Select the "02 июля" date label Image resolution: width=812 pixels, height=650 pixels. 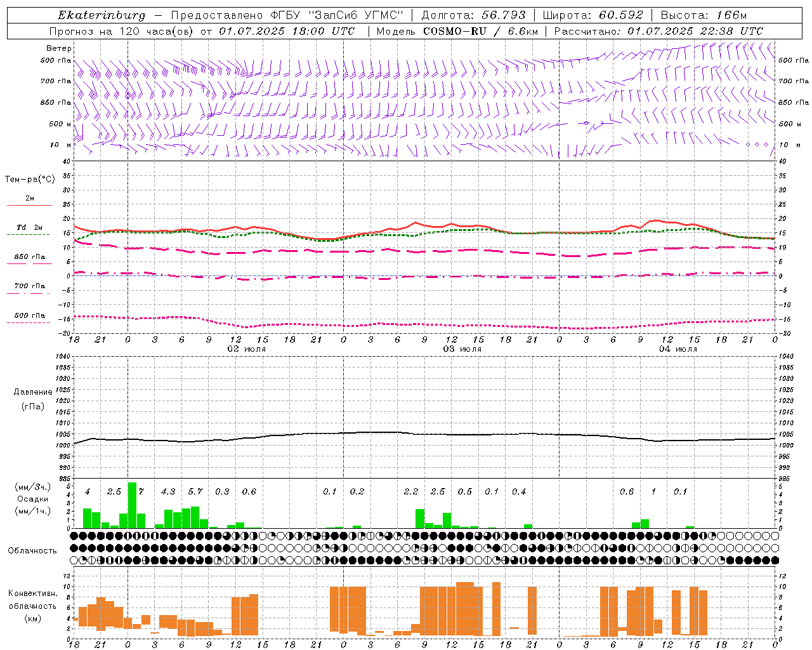(247, 349)
